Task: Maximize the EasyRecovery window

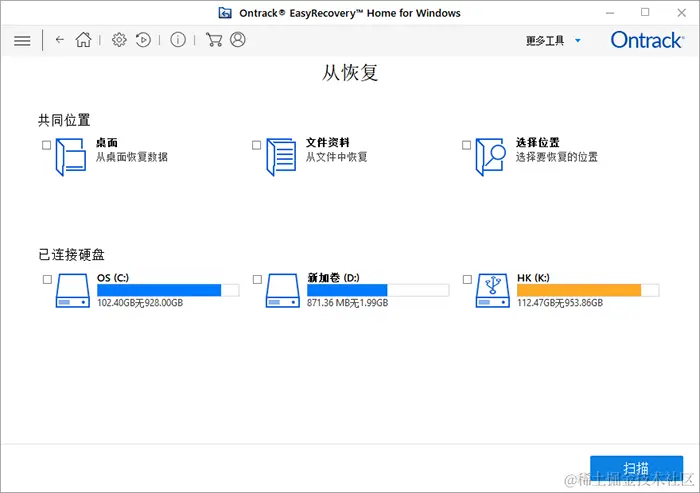Action: pos(645,13)
